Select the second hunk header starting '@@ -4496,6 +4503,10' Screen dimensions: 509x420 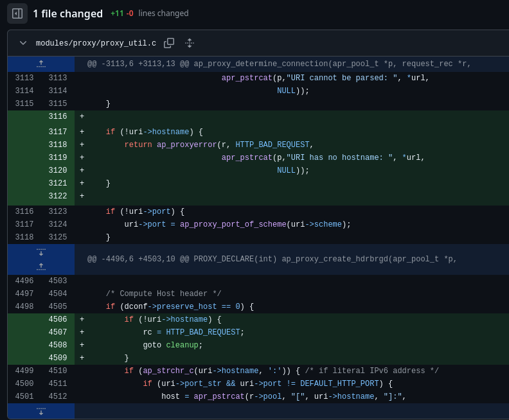click(x=272, y=259)
